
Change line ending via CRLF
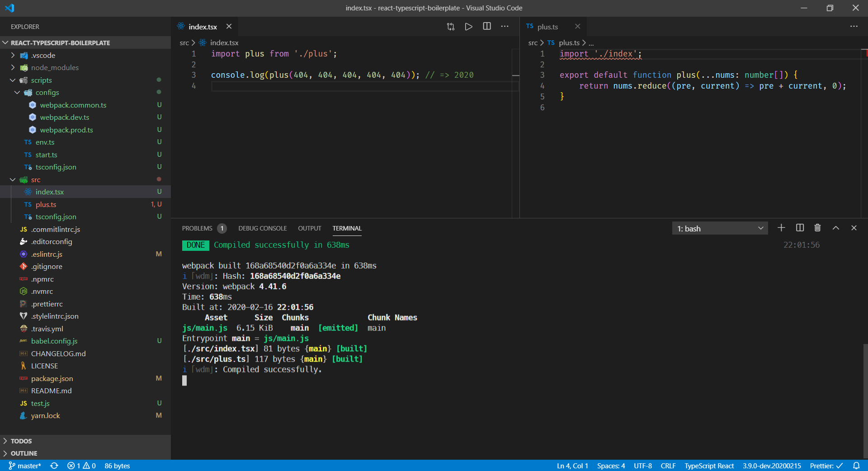coord(668,466)
